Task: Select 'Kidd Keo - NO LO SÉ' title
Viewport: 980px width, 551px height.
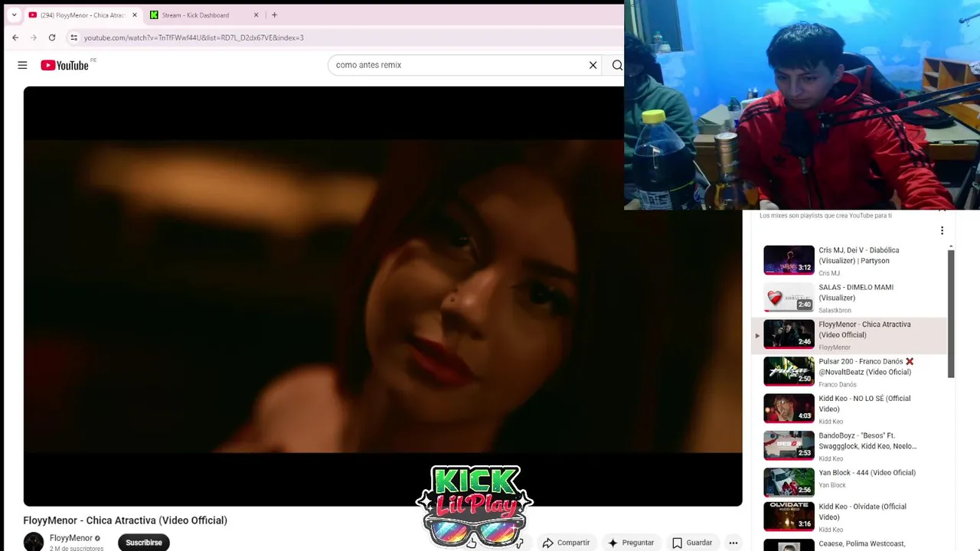Action: [x=864, y=403]
